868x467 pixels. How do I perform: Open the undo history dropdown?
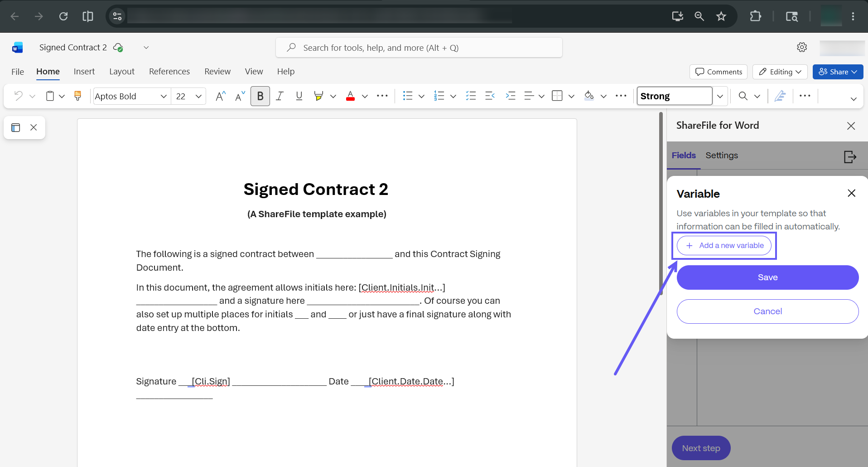[32, 96]
